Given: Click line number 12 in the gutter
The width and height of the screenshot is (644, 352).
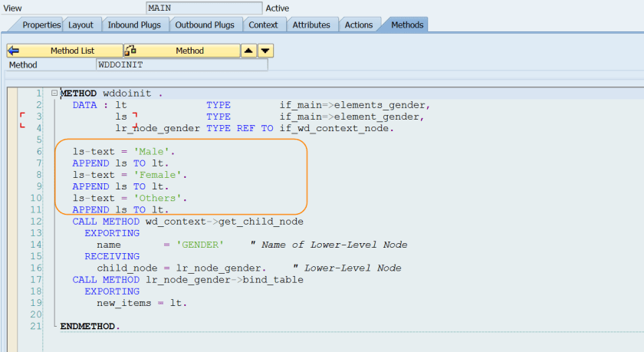Looking at the screenshot, I should coord(37,222).
